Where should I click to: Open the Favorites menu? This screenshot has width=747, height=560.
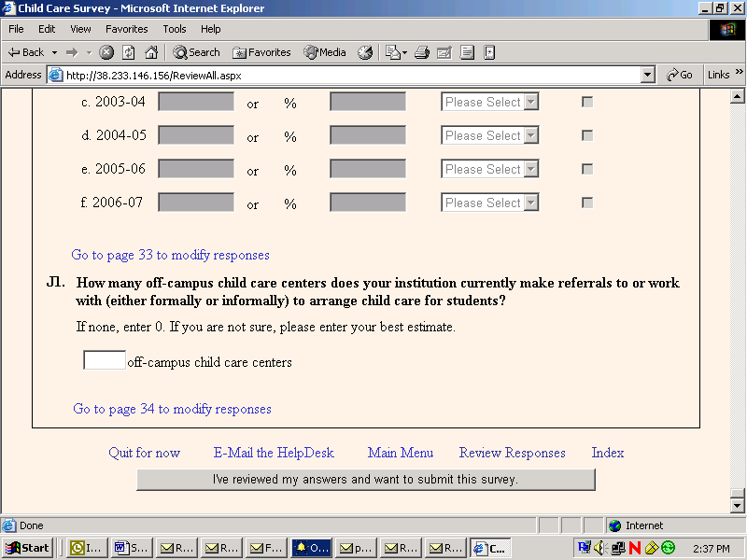tap(127, 29)
